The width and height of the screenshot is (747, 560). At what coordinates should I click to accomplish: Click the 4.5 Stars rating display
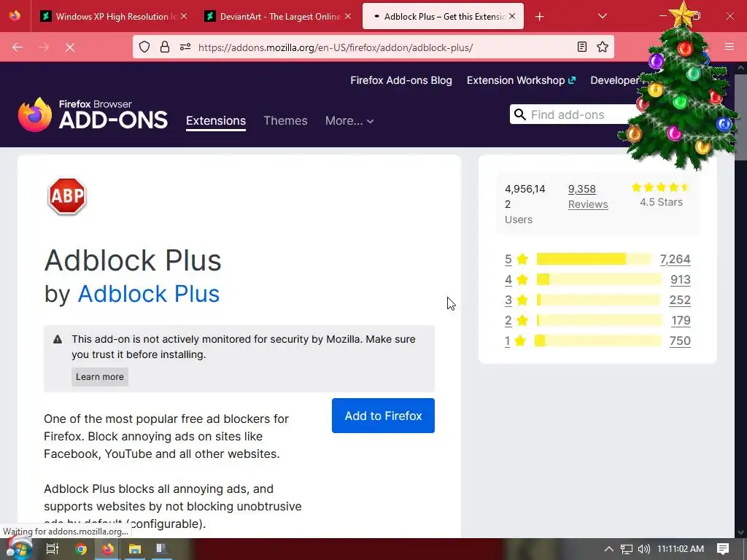[661, 195]
